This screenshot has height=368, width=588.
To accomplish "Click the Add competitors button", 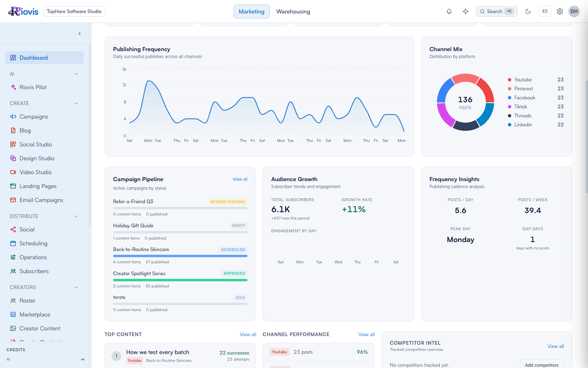I will point(541,365).
